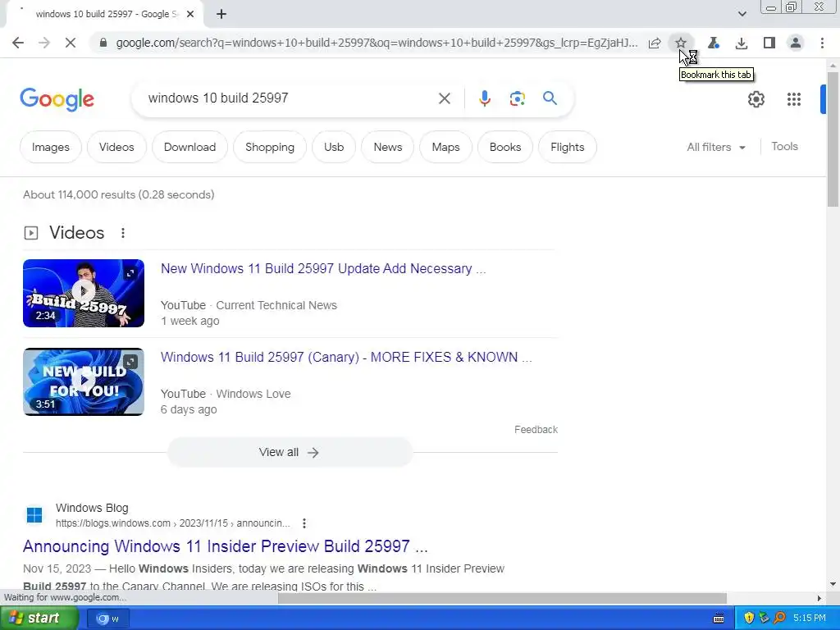Screen dimensions: 840x630
Task: Share this page from the address bar
Action: 654,43
